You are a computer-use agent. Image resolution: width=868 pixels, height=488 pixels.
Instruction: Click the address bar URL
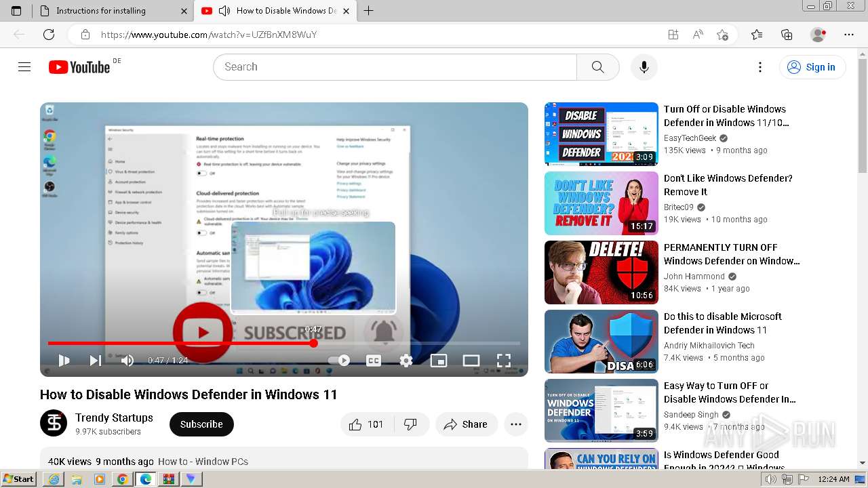(x=209, y=35)
